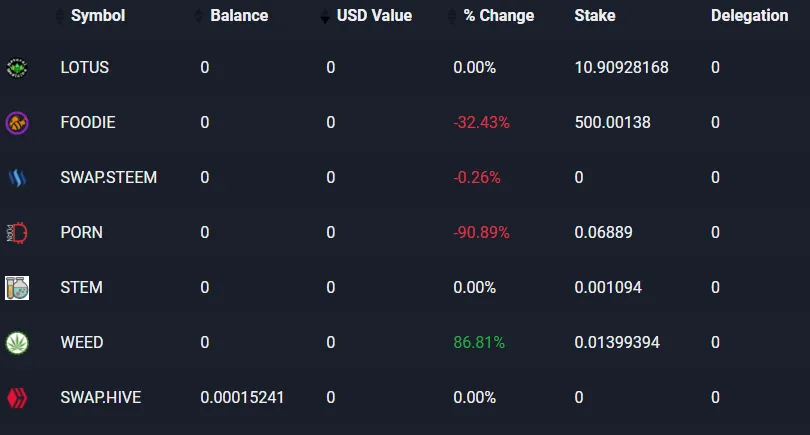Select the LOTUS symbol name
The image size is (810, 435).
(x=85, y=68)
